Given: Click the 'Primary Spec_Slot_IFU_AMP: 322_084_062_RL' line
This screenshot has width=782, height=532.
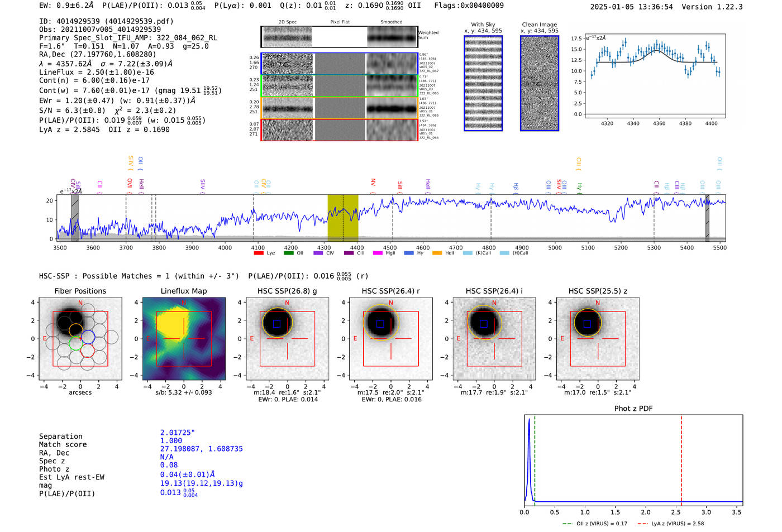Looking at the screenshot, I should 128,38.
